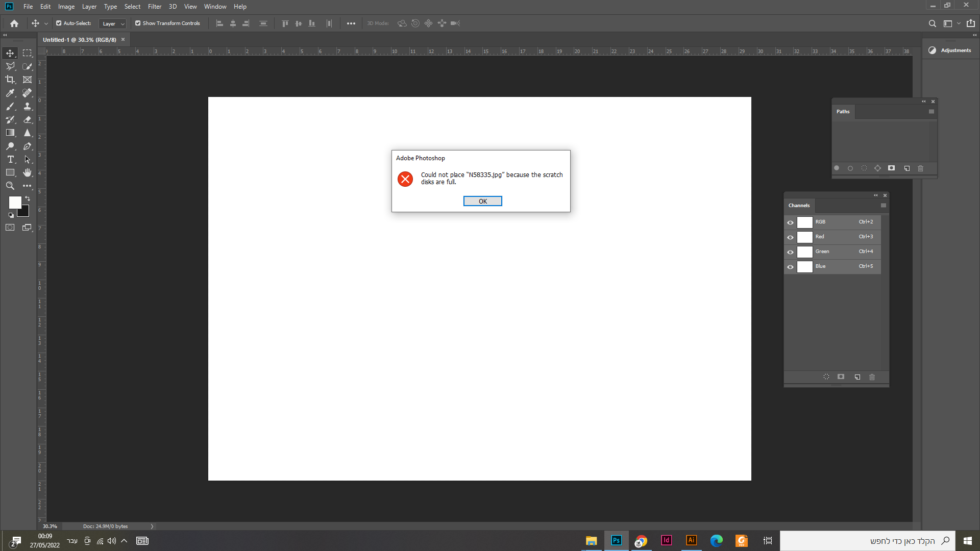The image size is (980, 551).
Task: Select the Eyedropper tool
Action: coord(10,93)
